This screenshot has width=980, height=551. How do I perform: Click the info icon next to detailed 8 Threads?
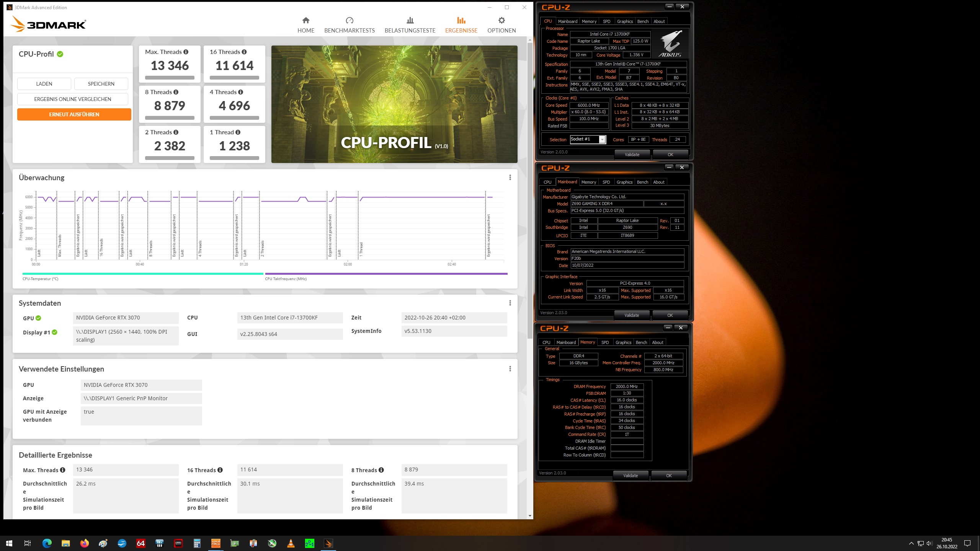(381, 470)
